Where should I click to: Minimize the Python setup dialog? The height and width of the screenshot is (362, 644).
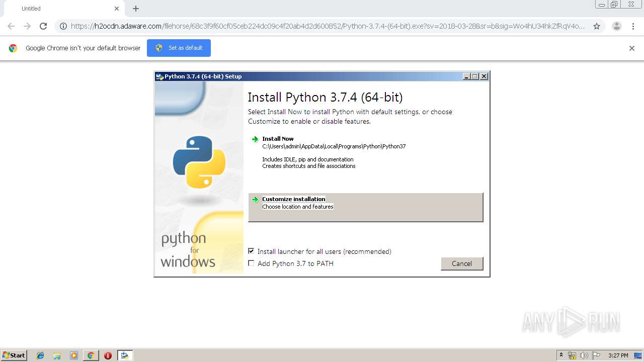coord(467,76)
